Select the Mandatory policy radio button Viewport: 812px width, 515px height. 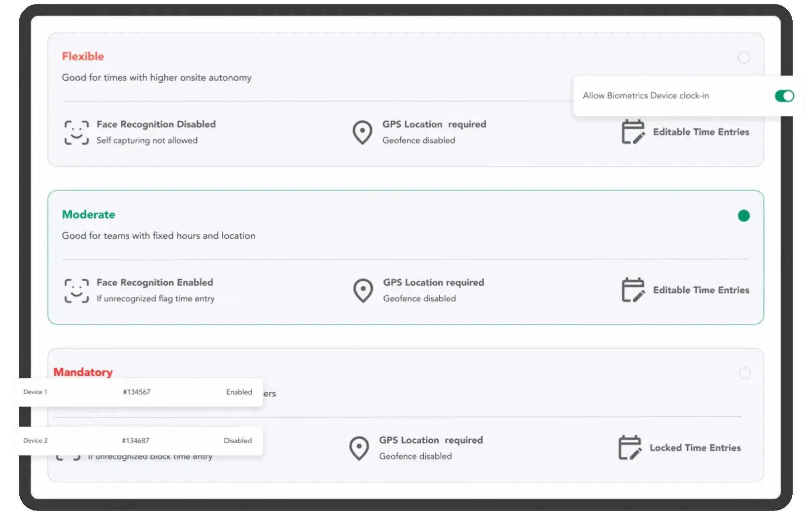point(745,373)
